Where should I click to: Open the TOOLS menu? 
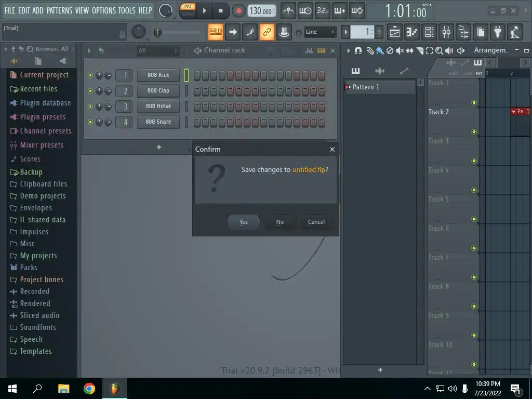pos(127,10)
